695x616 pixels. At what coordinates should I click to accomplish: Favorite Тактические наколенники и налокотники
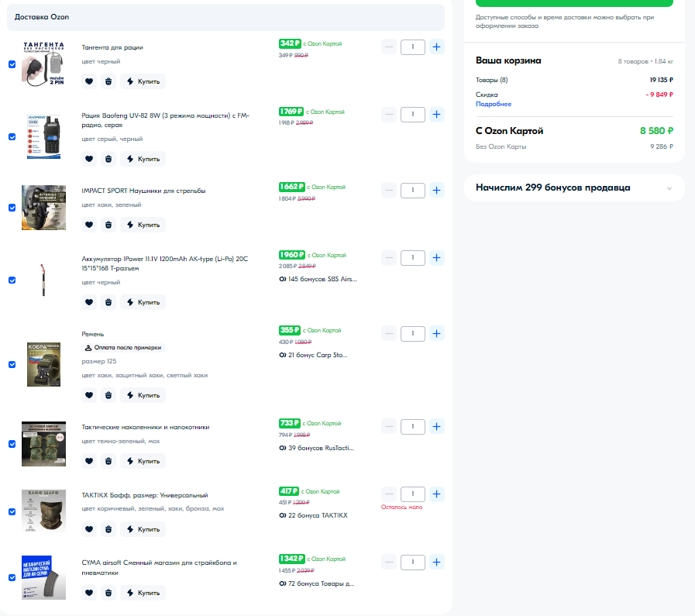pos(89,461)
